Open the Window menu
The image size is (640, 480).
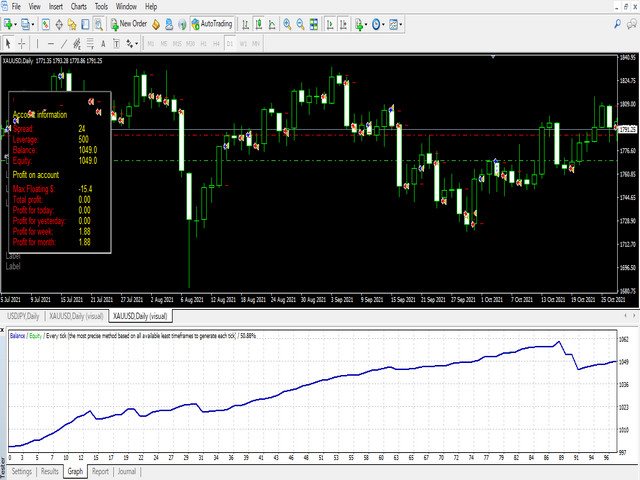pos(126,7)
